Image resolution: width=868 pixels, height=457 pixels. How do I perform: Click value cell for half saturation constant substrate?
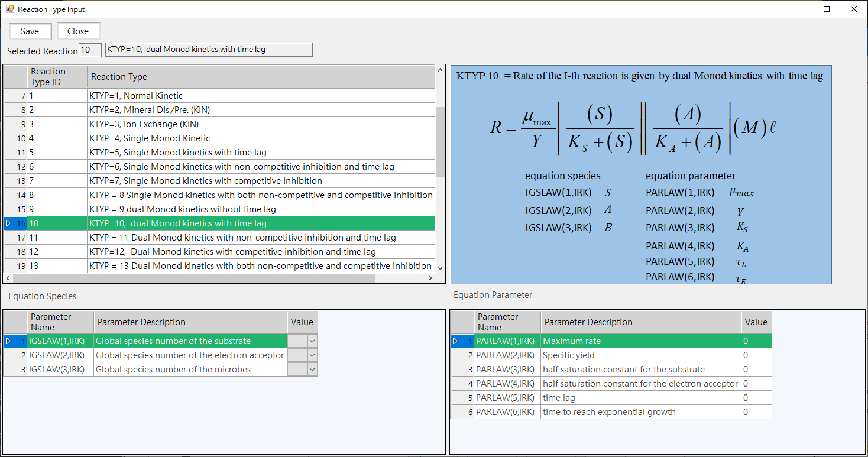[756, 370]
